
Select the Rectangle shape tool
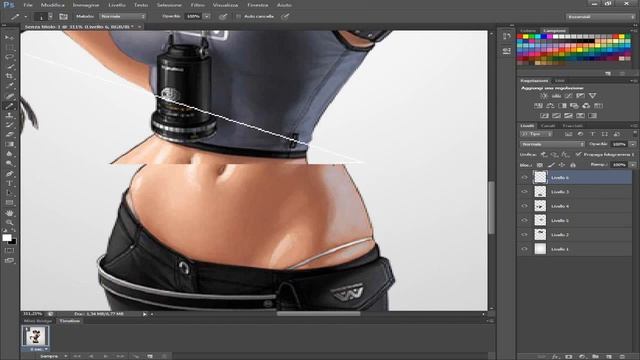[9, 203]
